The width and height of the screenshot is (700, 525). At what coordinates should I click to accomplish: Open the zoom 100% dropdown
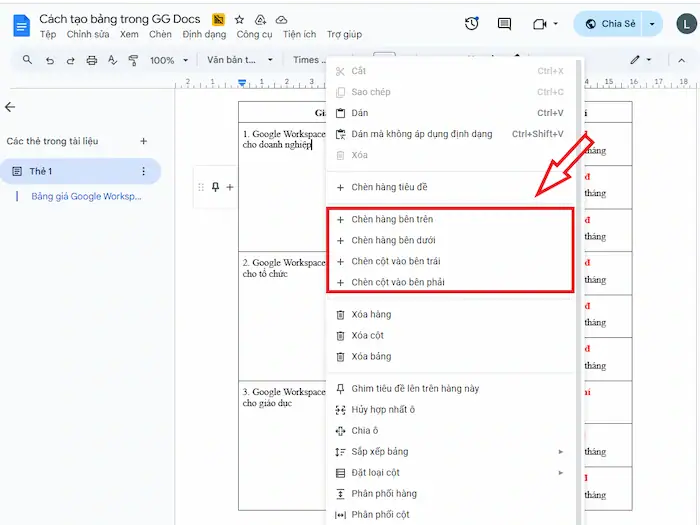168,60
